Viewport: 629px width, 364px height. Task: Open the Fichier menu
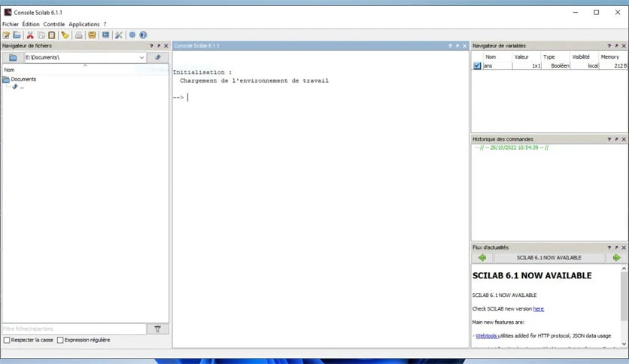click(11, 24)
